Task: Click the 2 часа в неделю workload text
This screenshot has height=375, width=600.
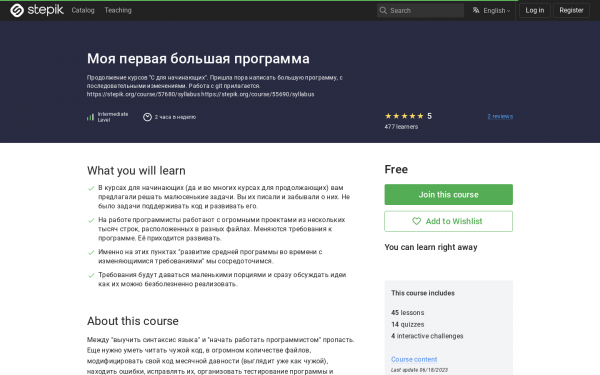Action: pos(175,117)
